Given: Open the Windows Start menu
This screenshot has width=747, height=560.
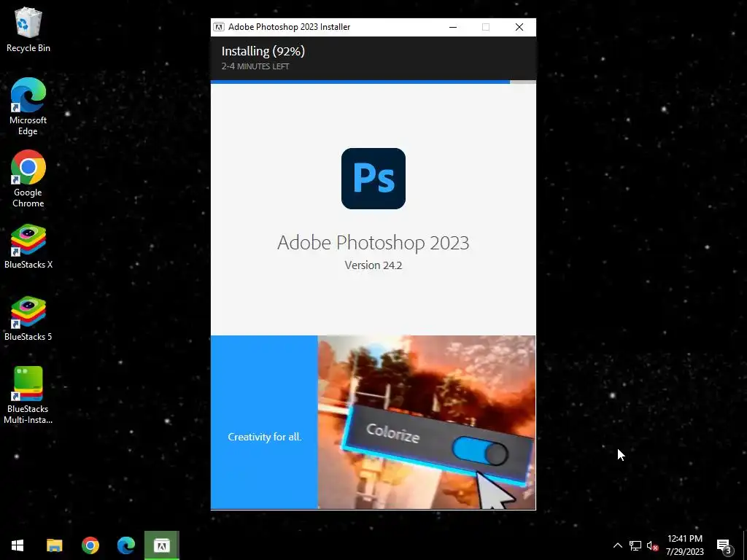Looking at the screenshot, I should tap(18, 545).
